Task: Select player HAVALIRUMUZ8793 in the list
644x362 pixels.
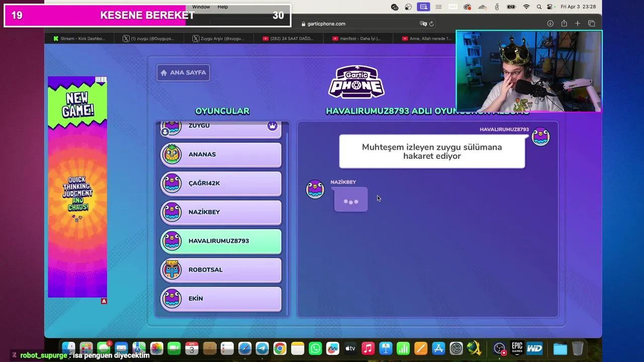Action: click(221, 241)
